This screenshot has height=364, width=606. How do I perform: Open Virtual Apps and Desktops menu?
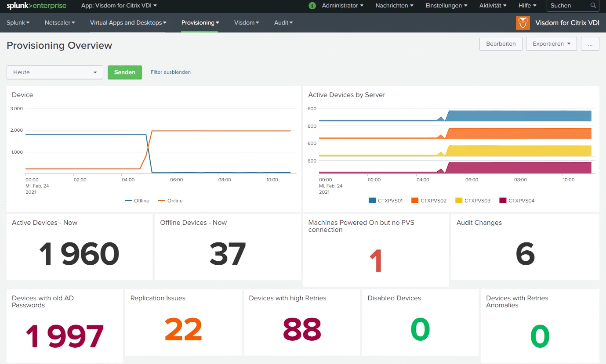(128, 22)
